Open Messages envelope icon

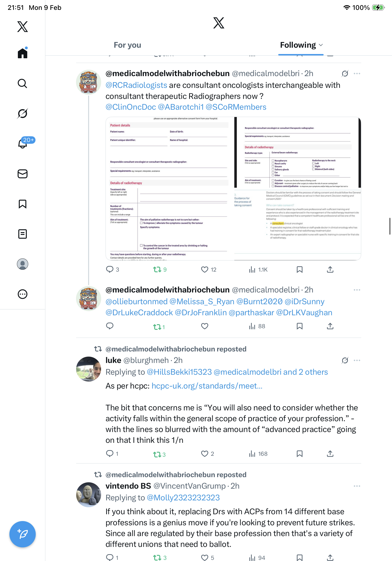pyautogui.click(x=23, y=174)
